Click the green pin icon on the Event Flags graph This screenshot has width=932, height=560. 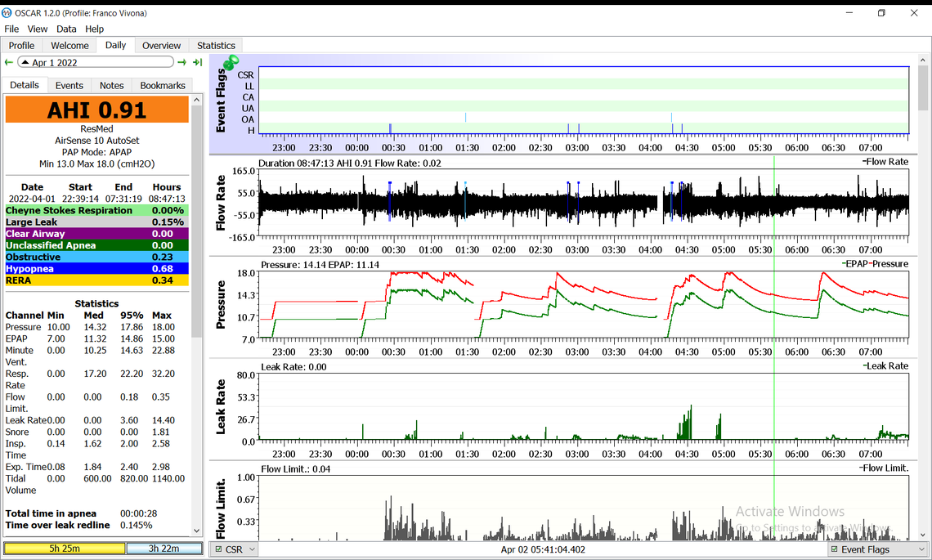[231, 62]
